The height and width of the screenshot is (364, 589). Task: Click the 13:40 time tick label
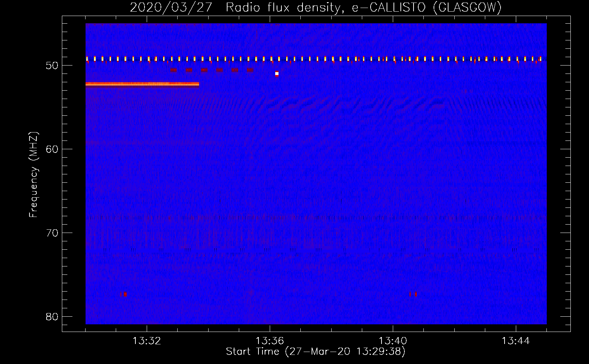click(x=393, y=341)
